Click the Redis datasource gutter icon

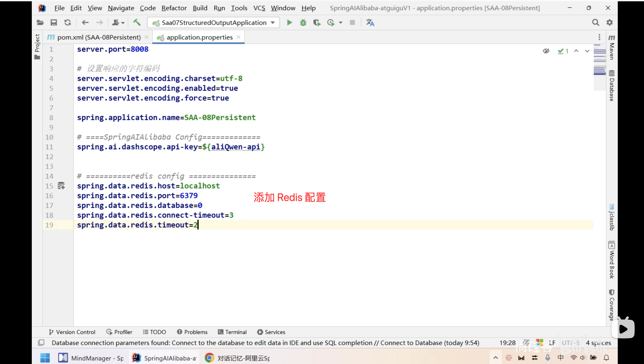61,186
